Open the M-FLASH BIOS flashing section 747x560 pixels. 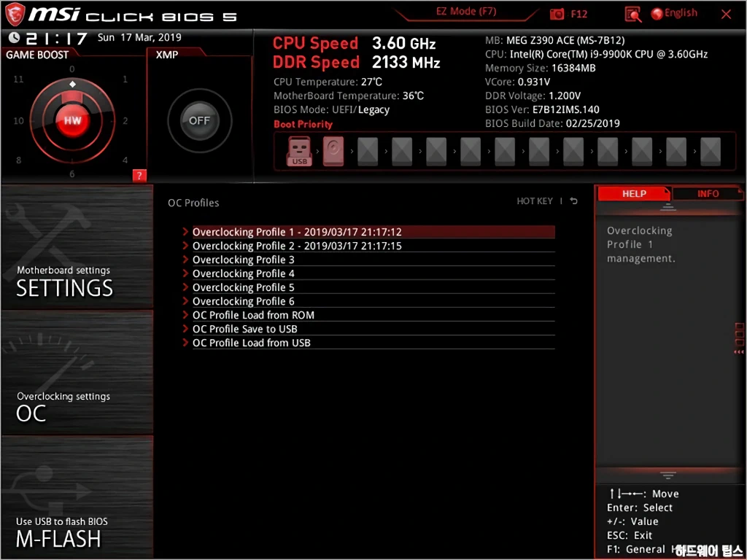(77, 497)
